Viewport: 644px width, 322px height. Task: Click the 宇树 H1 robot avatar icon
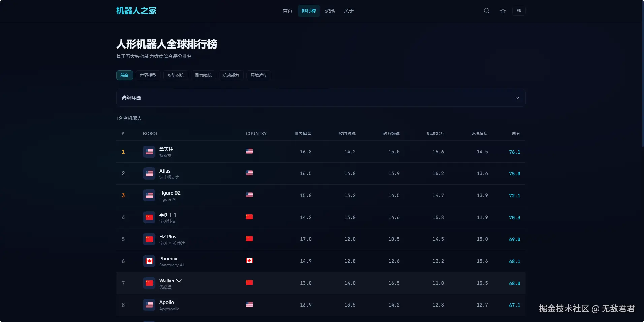(x=149, y=217)
